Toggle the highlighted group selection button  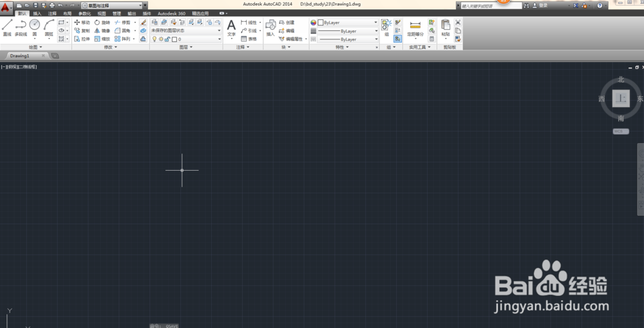click(397, 39)
